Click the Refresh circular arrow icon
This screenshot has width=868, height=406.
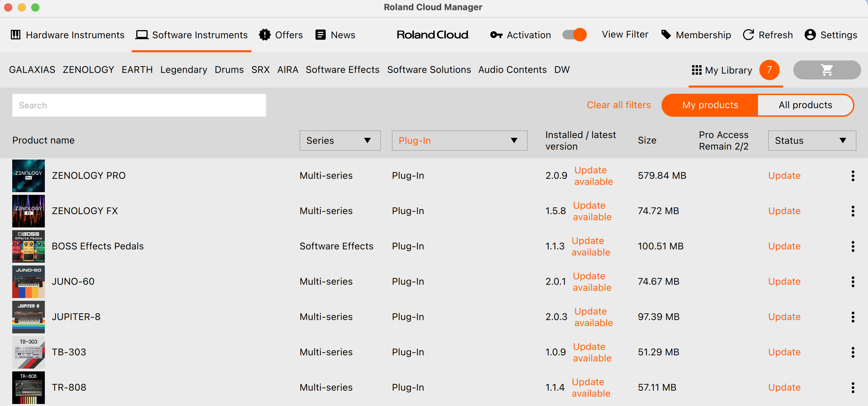tap(748, 35)
